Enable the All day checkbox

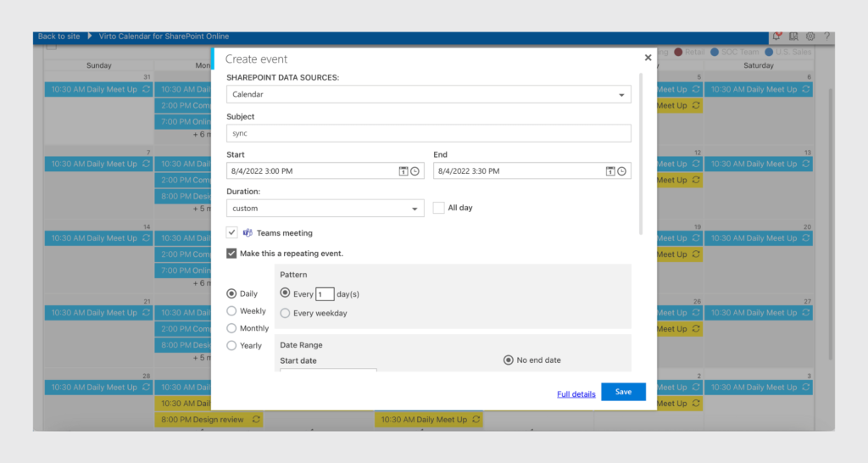[438, 208]
